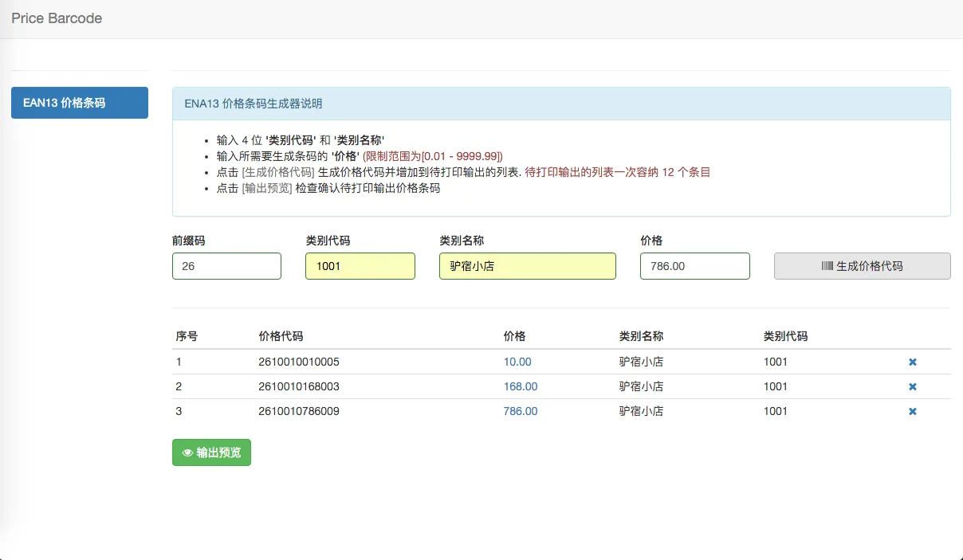Open the 168.00 price link
The height and width of the screenshot is (560, 963).
coord(521,386)
